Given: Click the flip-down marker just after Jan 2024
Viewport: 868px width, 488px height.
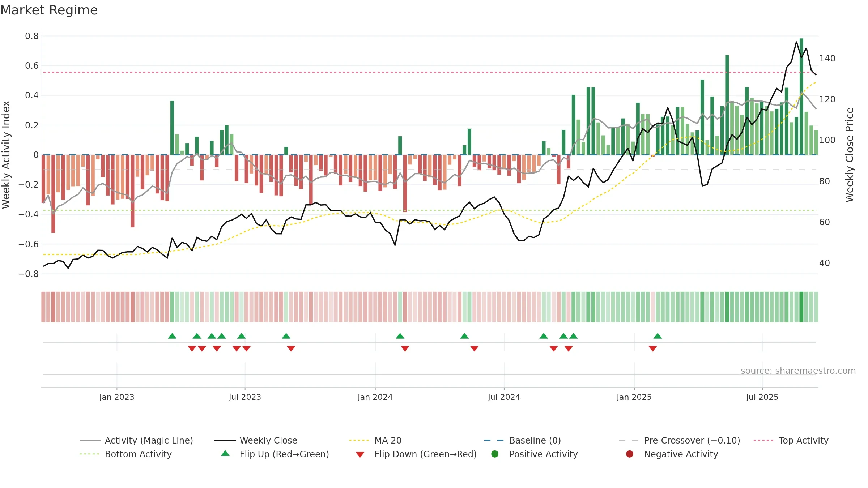Looking at the screenshot, I should 405,348.
